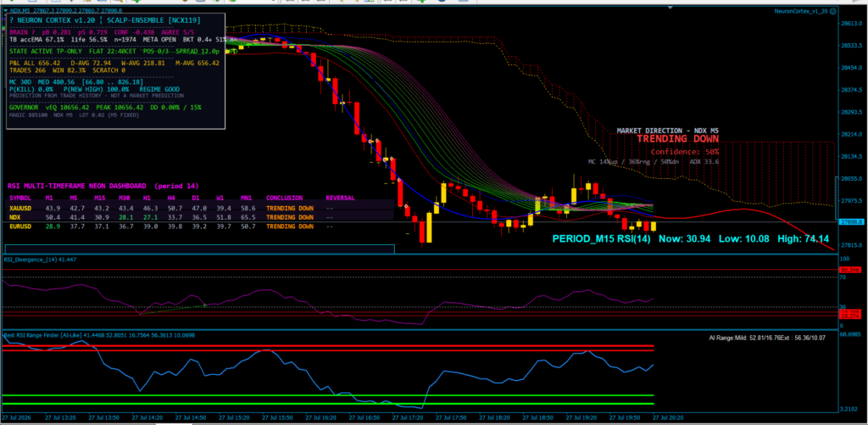Click the PERIOD_M15 RSI(14) Now: 30.94 label
868x425 pixels.
pos(631,239)
